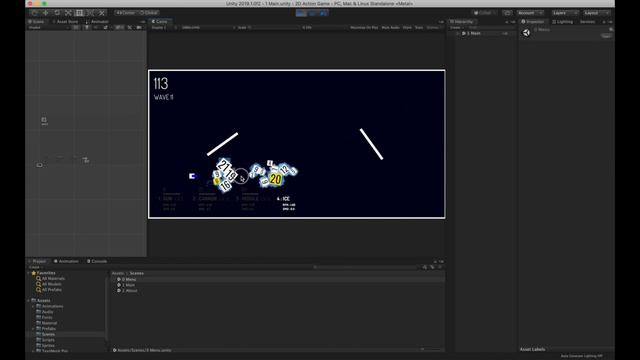Switch to the Animator tab

point(97,22)
